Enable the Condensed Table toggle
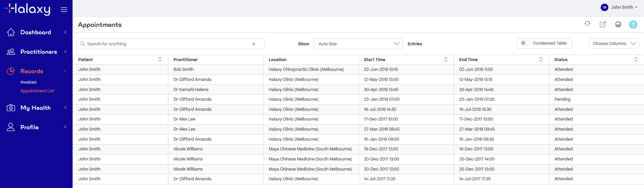644x188 pixels. [x=525, y=43]
